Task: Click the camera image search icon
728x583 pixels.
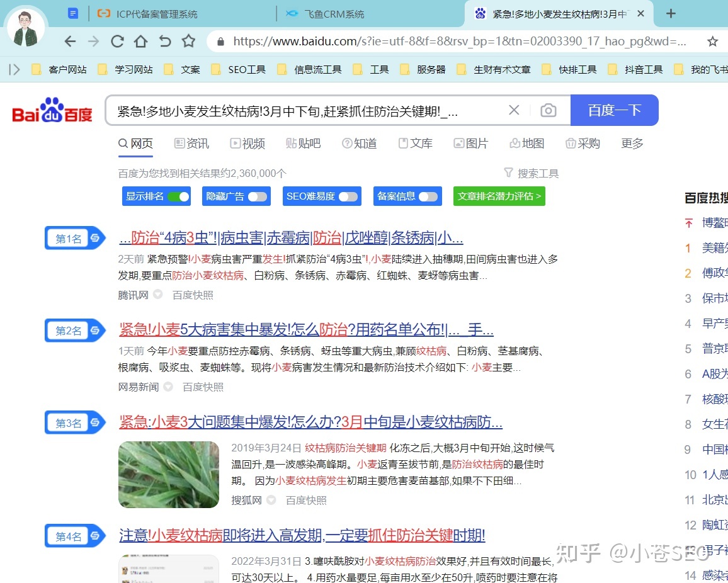Action: [x=549, y=111]
